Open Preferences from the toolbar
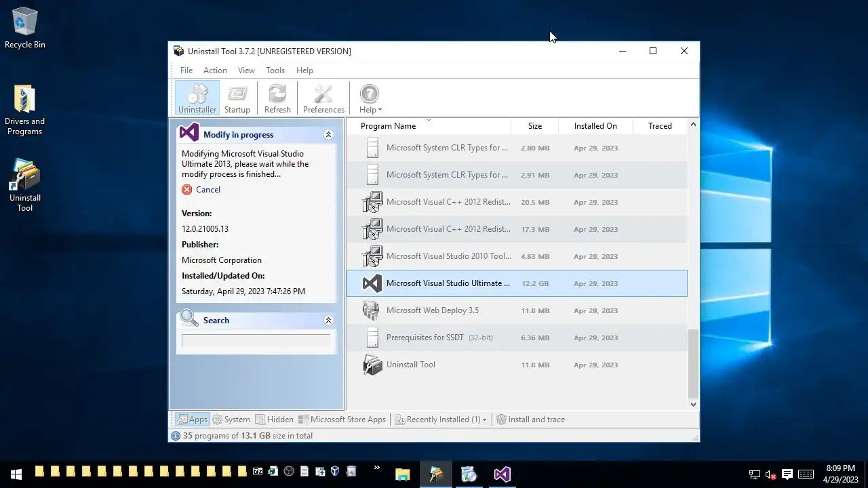868x488 pixels. [323, 98]
